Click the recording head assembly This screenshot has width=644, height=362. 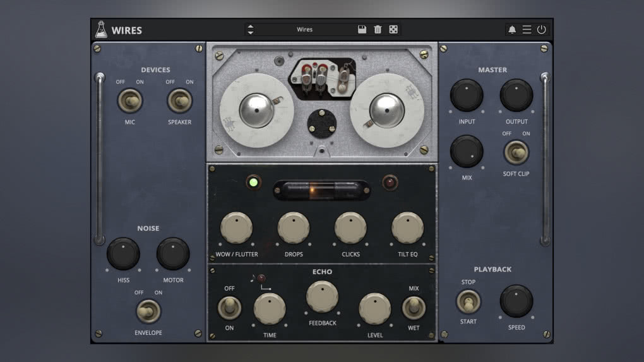point(322,79)
